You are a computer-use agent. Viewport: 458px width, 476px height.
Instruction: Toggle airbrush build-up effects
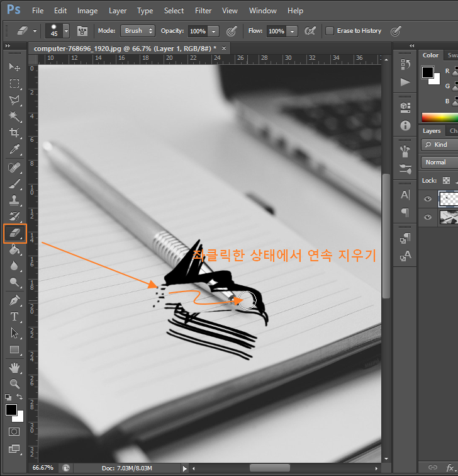(x=310, y=31)
